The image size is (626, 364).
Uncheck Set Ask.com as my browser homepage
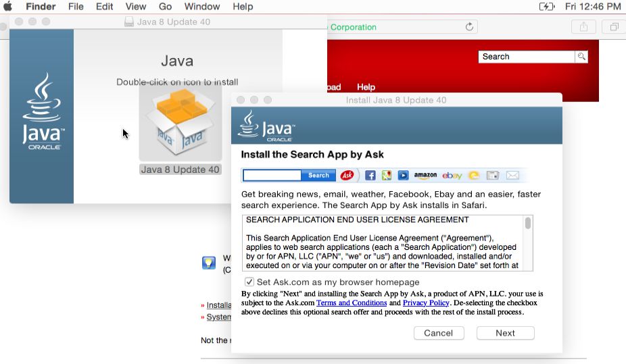249,282
